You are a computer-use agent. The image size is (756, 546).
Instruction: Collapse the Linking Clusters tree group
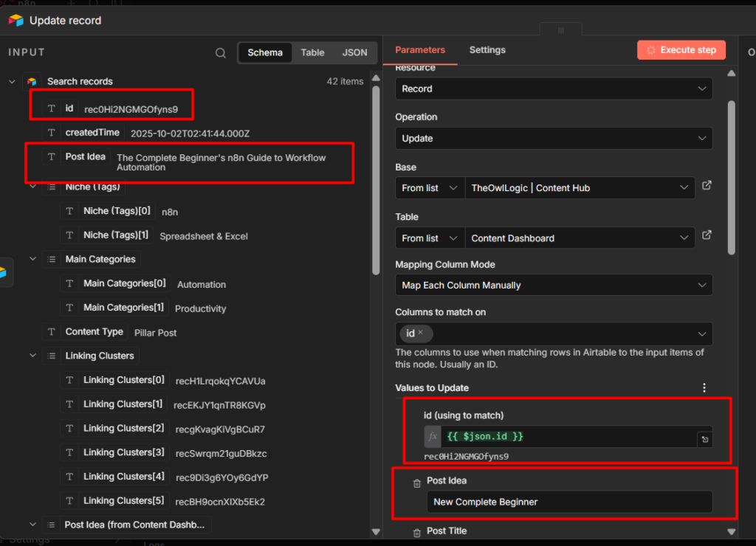point(33,356)
